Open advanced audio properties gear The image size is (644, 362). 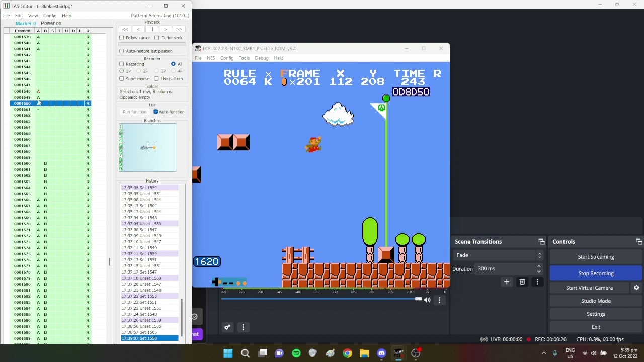click(x=227, y=327)
